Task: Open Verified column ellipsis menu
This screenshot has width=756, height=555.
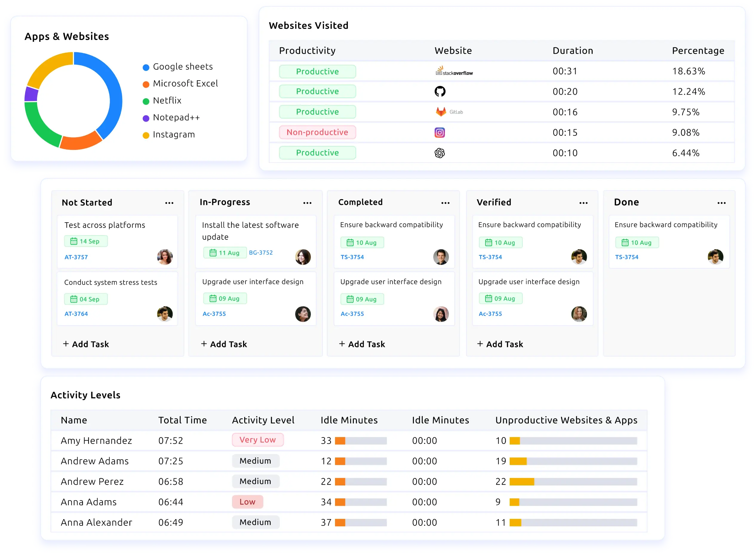Action: tap(583, 203)
